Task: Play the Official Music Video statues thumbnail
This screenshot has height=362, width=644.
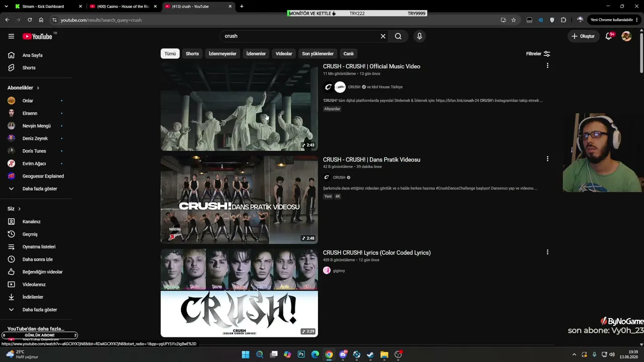Action: [x=239, y=107]
